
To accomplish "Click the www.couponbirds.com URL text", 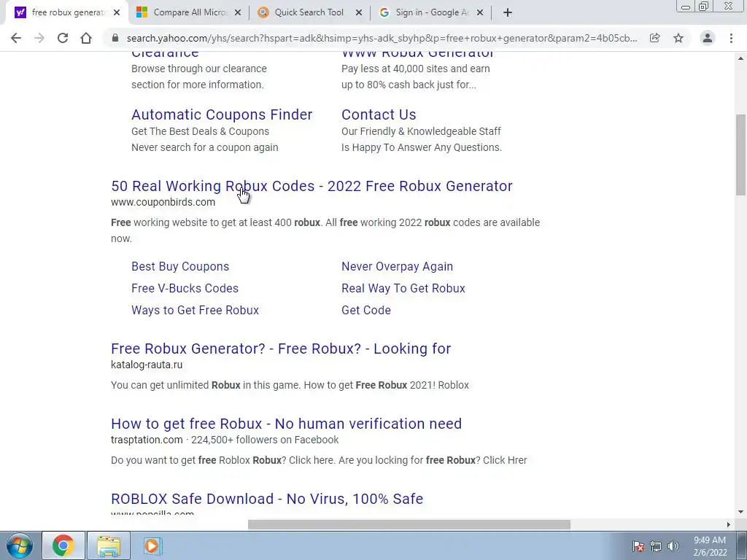I will point(163,203).
